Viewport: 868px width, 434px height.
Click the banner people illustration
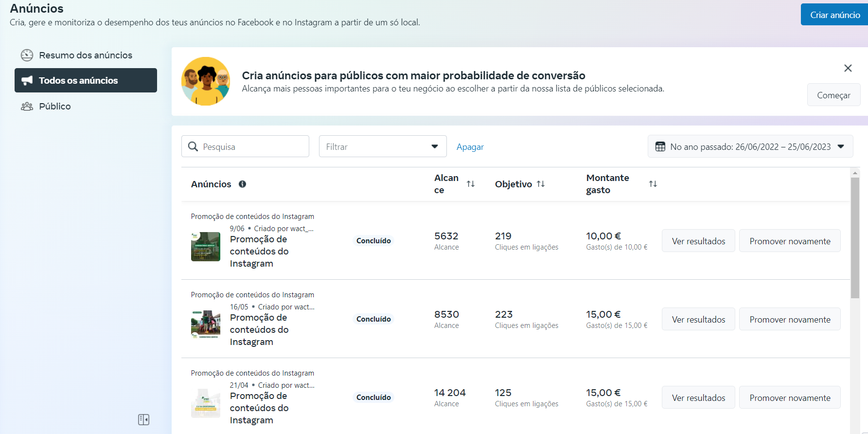click(x=206, y=81)
